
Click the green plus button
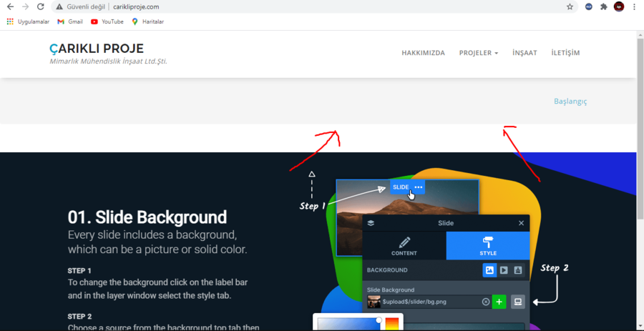(499, 302)
